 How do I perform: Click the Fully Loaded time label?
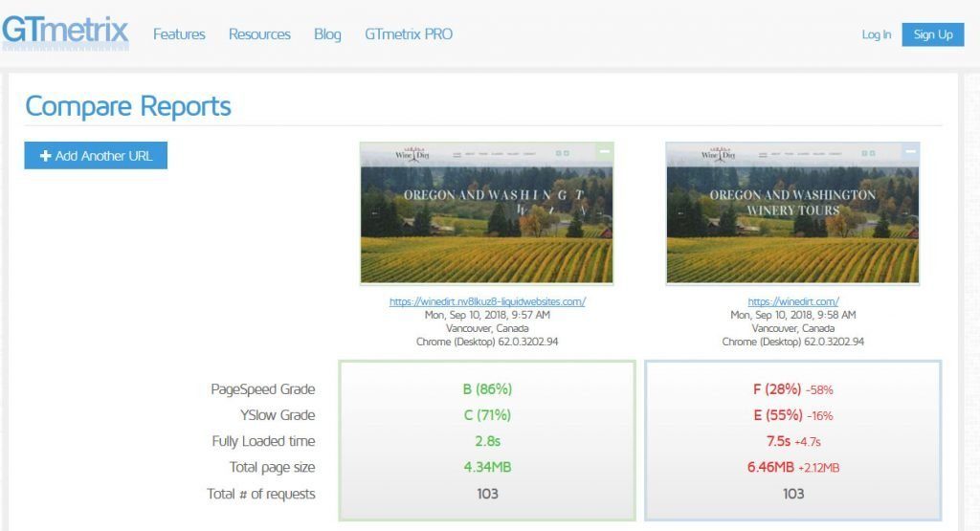point(263,441)
